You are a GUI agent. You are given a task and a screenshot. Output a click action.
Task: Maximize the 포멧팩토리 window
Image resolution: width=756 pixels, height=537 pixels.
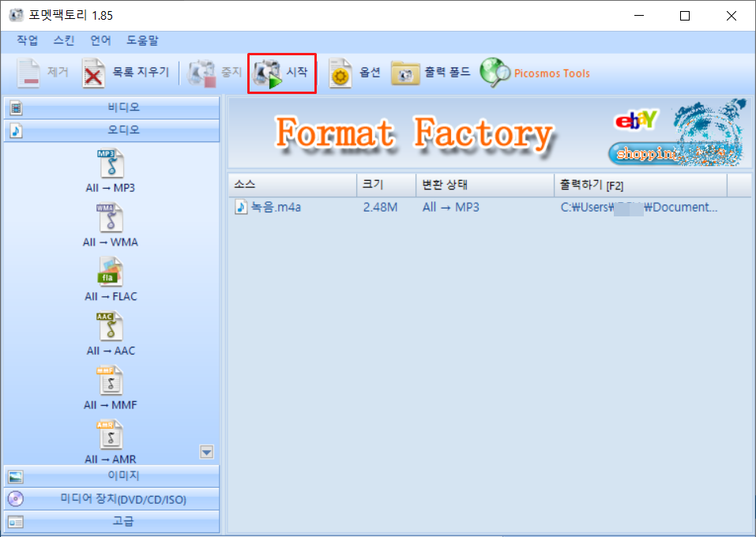pyautogui.click(x=685, y=16)
